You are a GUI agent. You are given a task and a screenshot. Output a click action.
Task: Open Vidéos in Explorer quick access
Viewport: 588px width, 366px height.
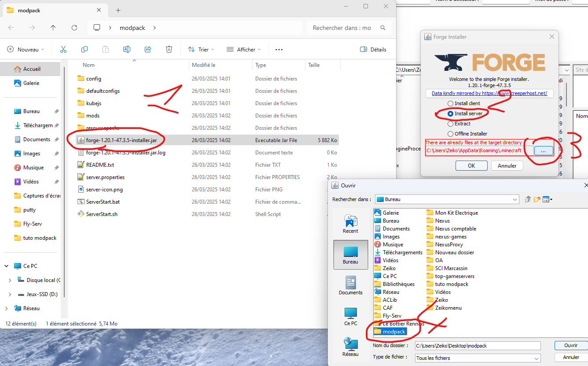point(31,182)
